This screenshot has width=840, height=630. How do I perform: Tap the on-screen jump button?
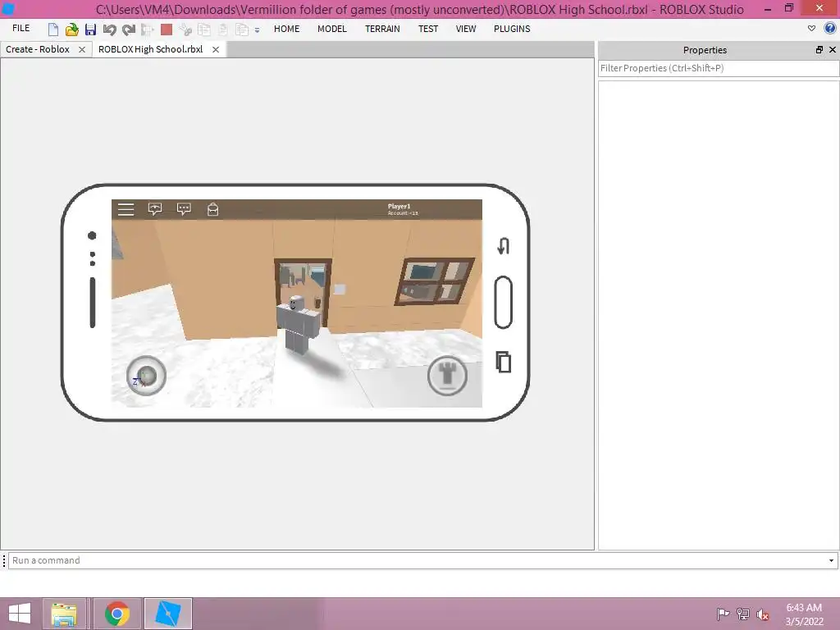(447, 376)
